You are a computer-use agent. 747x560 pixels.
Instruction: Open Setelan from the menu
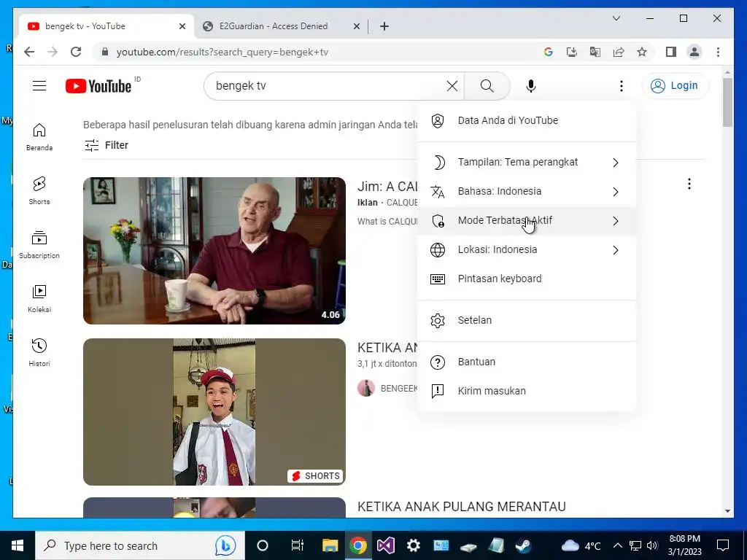(527, 321)
